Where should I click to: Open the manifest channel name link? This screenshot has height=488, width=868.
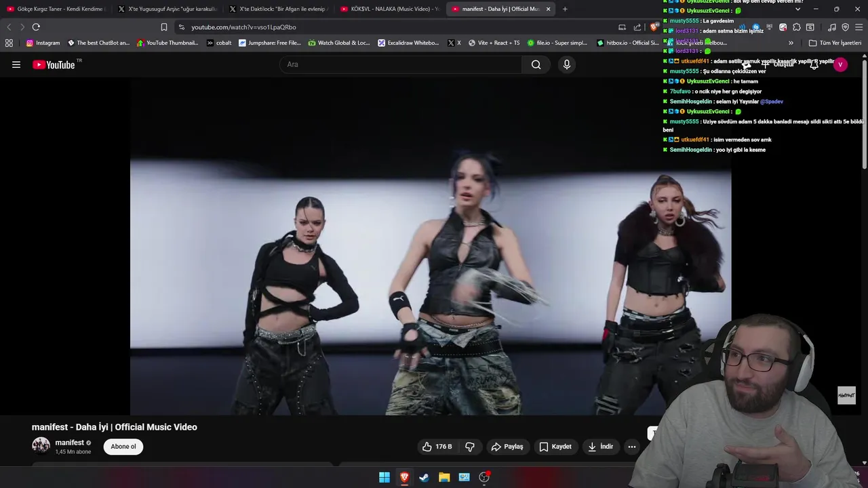point(69,443)
